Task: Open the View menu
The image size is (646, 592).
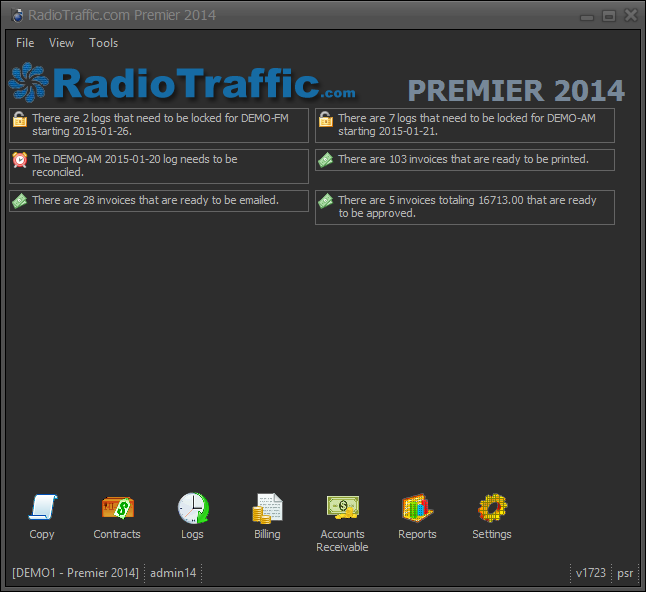Action: [x=61, y=43]
